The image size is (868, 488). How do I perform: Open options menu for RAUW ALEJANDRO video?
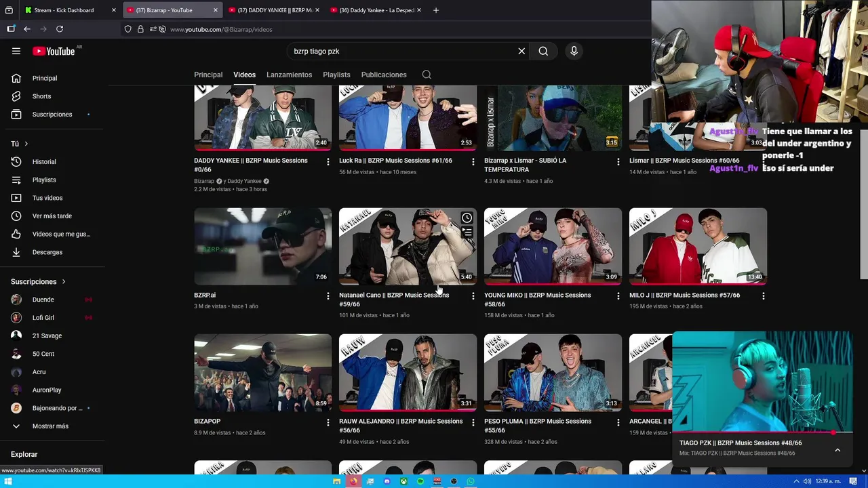(473, 422)
